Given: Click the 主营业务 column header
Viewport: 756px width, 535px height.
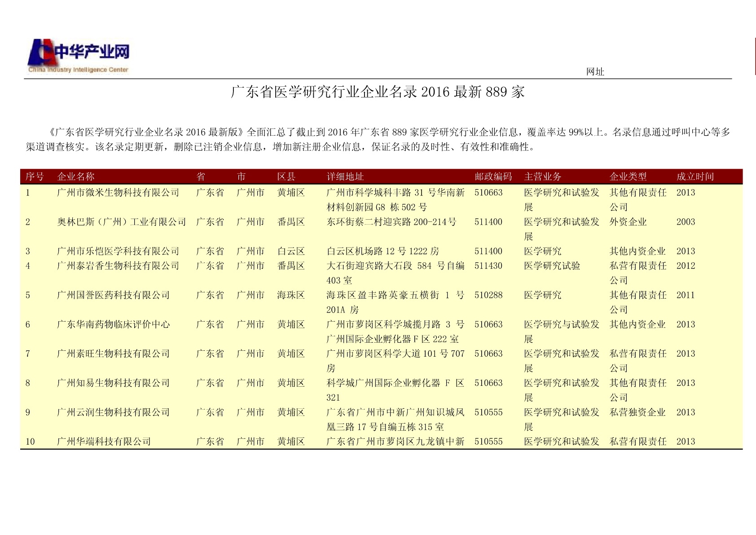Looking at the screenshot, I should [543, 177].
